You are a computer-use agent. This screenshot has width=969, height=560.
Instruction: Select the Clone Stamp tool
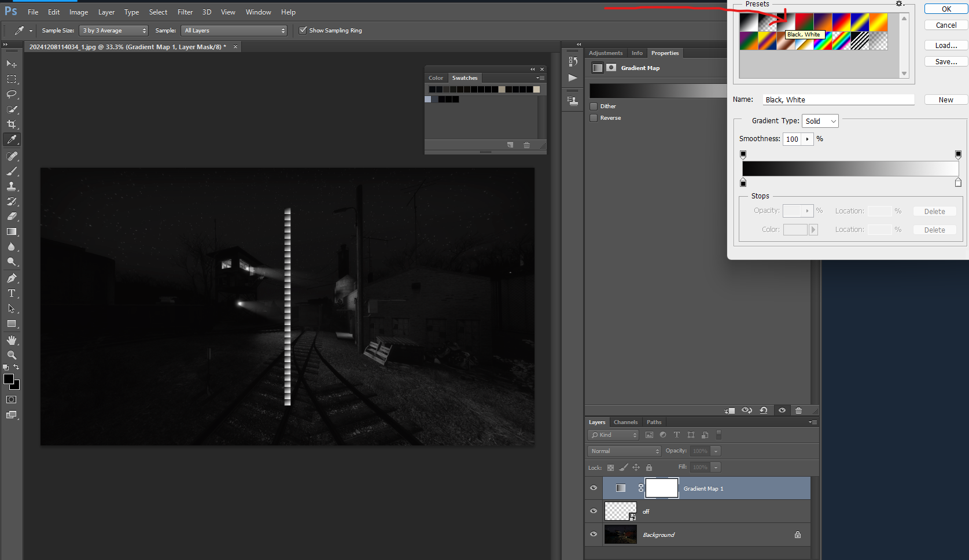(12, 186)
